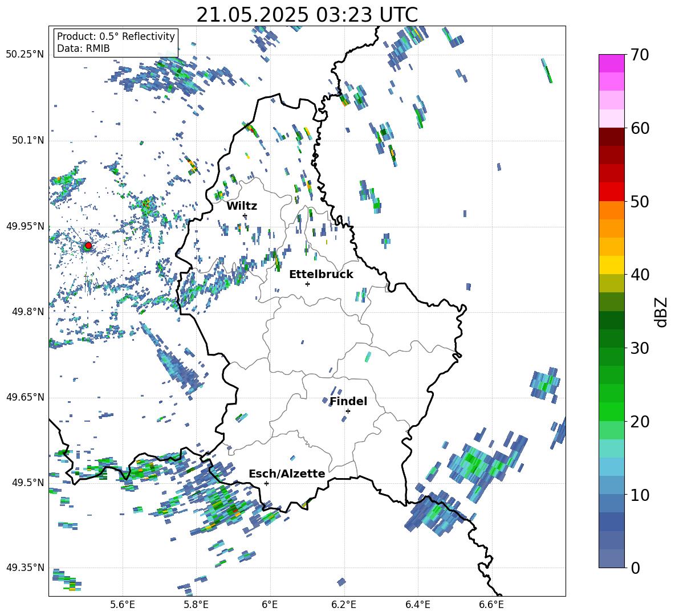Click the colorbar tick label 50

[640, 201]
